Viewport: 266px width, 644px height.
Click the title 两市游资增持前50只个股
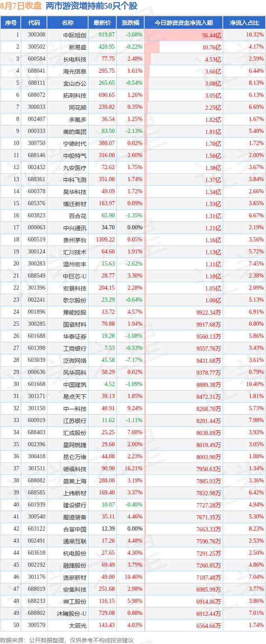pos(91,6)
